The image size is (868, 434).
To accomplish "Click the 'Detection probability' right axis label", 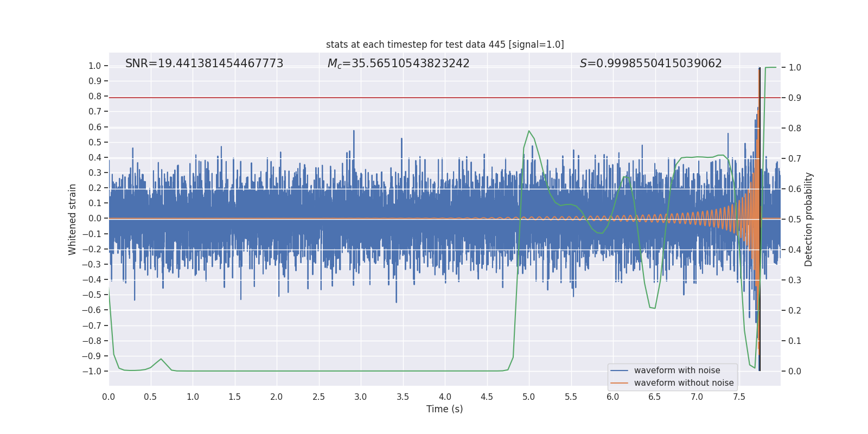I will 809,219.
